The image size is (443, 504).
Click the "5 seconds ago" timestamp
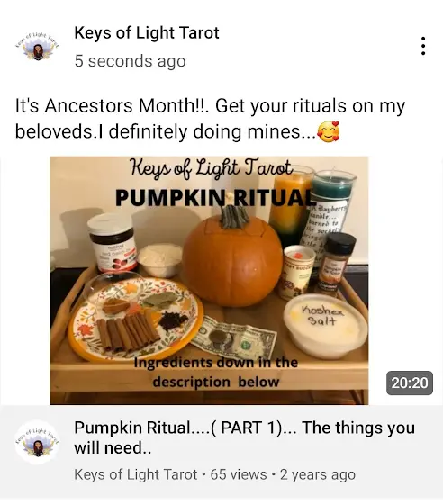(131, 61)
